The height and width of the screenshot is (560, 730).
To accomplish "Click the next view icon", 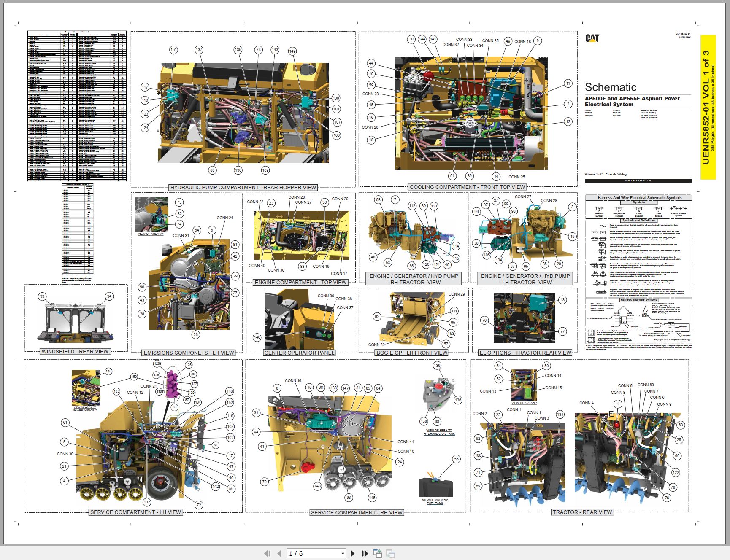I will point(390,553).
